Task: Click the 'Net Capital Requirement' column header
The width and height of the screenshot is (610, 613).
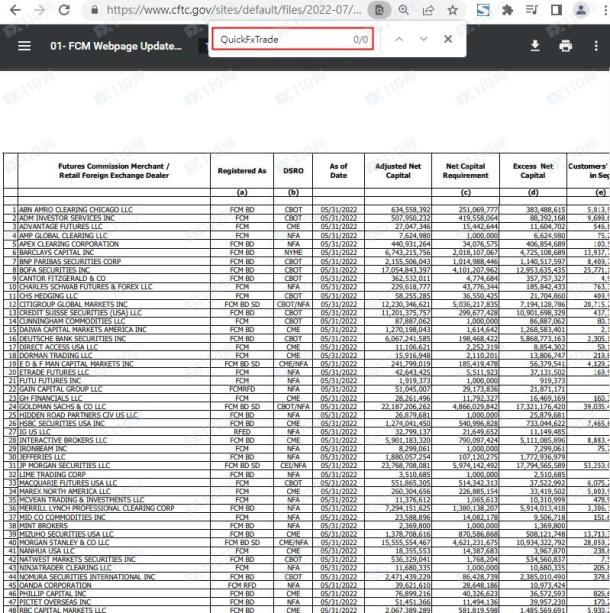Action: pos(465,171)
